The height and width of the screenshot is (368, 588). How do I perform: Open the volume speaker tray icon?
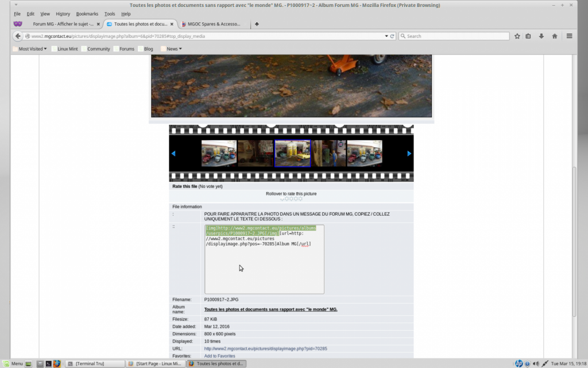pos(536,363)
